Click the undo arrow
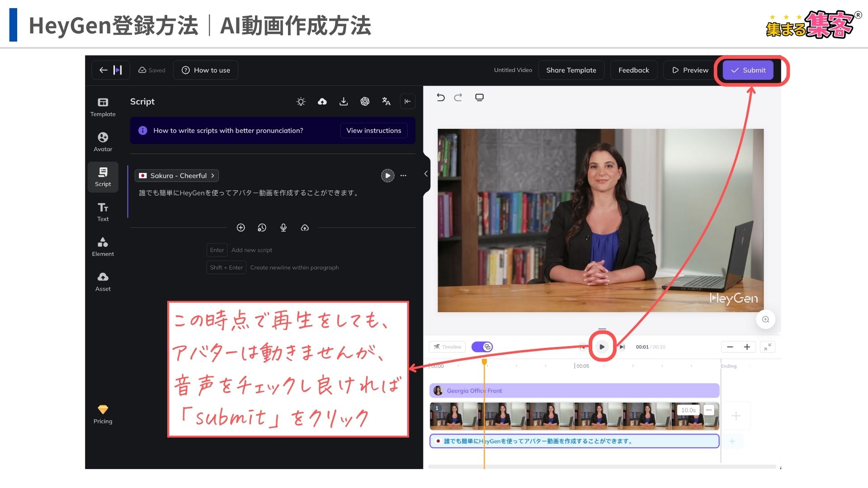Screen dimensions: 868x488 coord(441,98)
